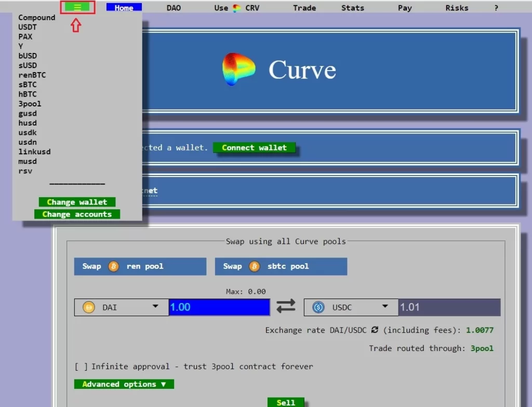The image size is (532, 407).
Task: Click the green Sell button
Action: [285, 402]
